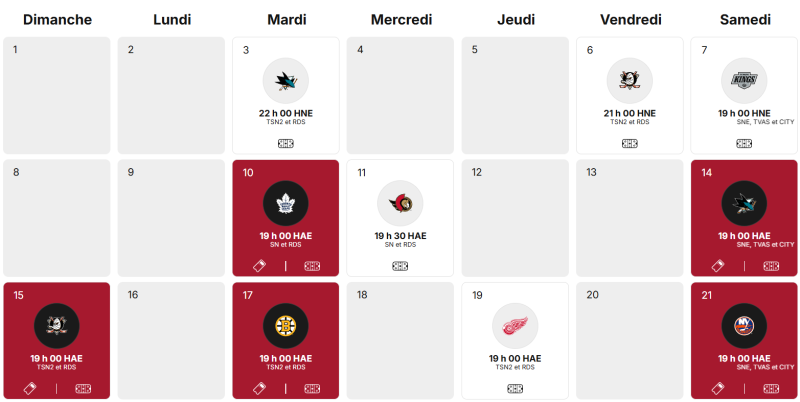
Task: Click the ticket icon on the 15th
Action: [x=30, y=388]
